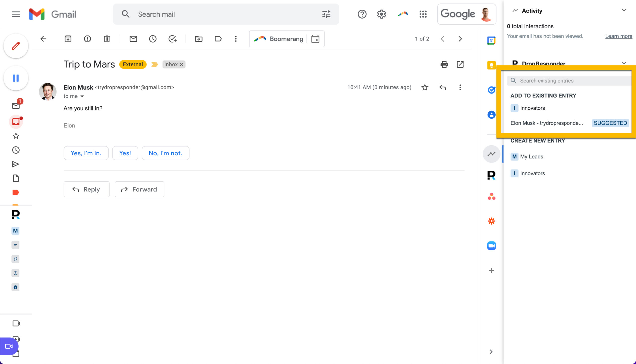Toggle the importance marker on the subject

(x=155, y=65)
